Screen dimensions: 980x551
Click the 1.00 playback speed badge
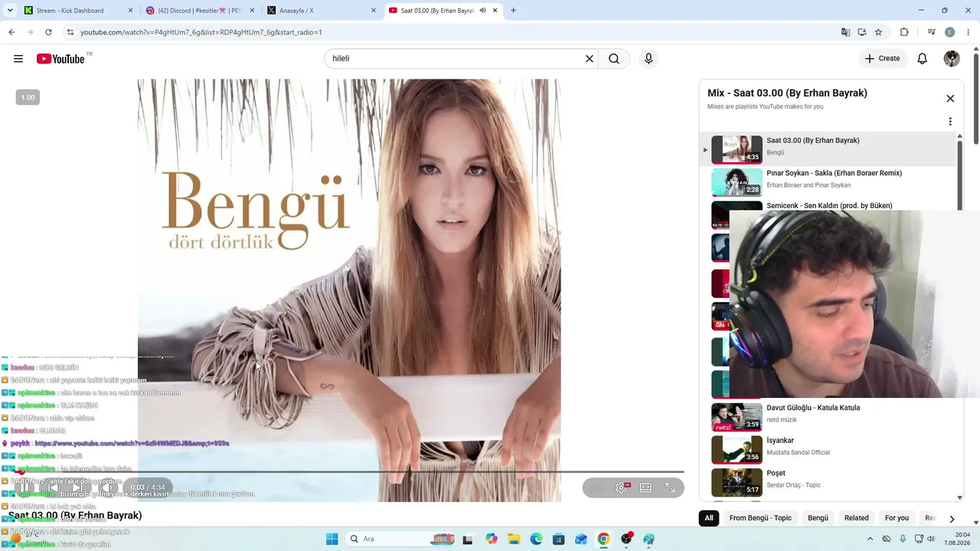coord(28,97)
